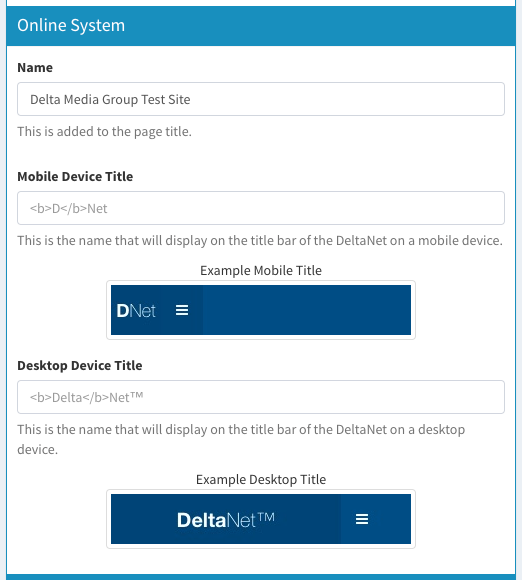522x580 pixels.
Task: Click the desktop device title bar help text
Action: tap(241, 439)
